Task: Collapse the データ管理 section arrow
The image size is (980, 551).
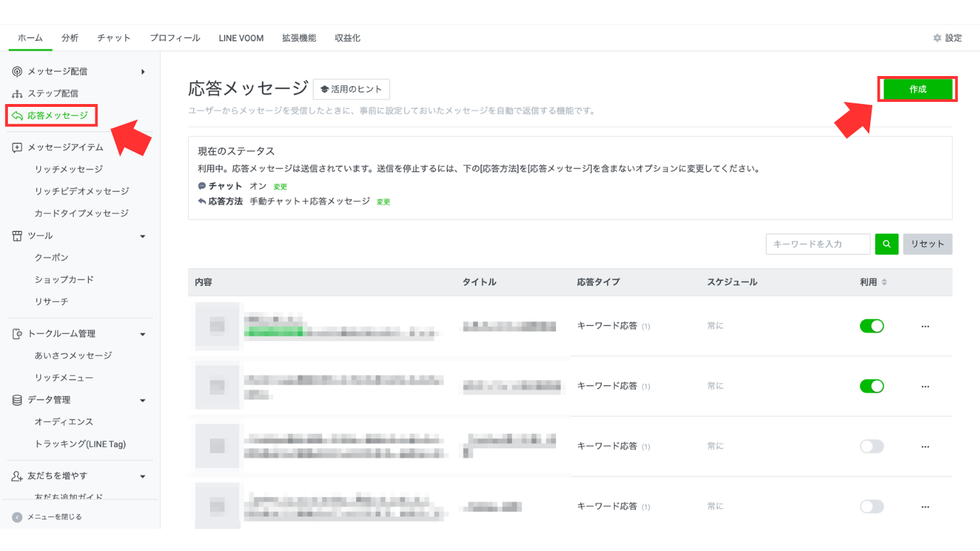Action: pyautogui.click(x=143, y=400)
